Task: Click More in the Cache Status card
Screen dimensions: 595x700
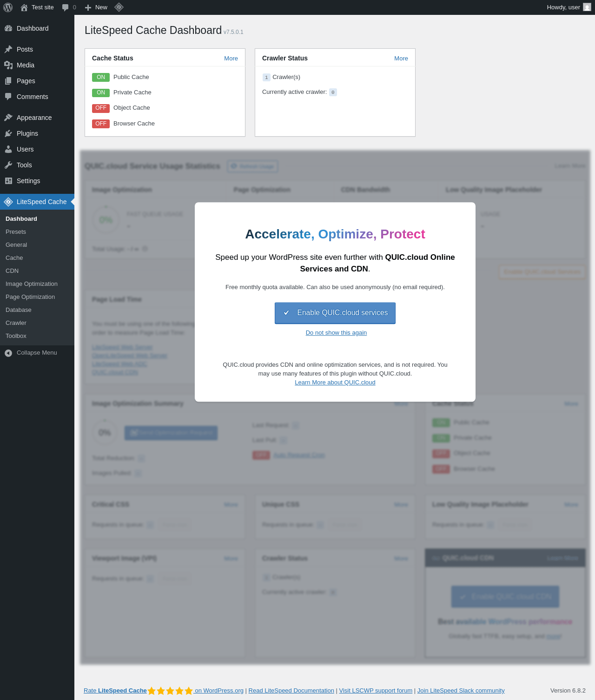Action: (231, 59)
